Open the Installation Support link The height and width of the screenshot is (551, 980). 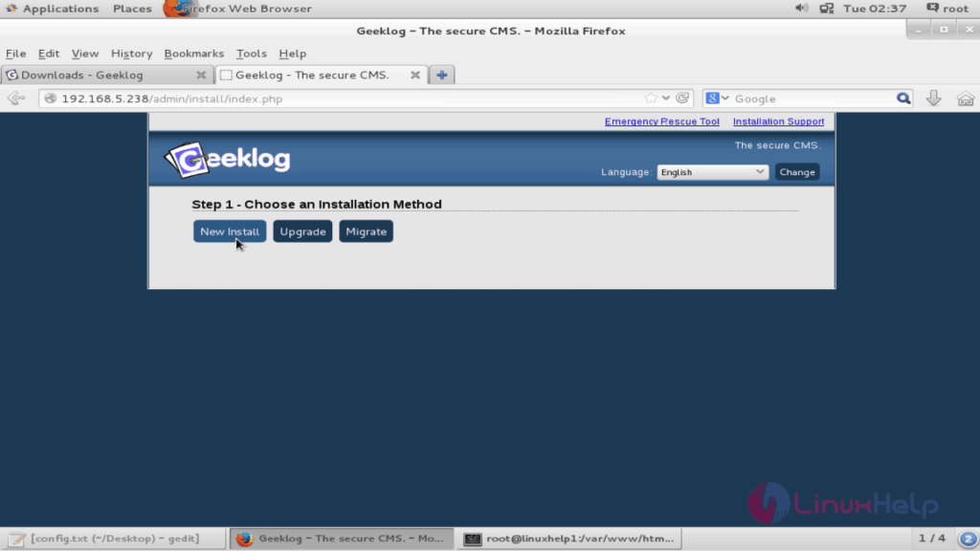(778, 121)
